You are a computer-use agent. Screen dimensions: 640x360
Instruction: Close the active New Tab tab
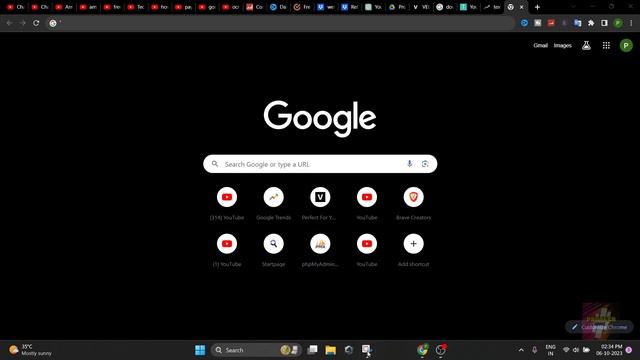(521, 7)
